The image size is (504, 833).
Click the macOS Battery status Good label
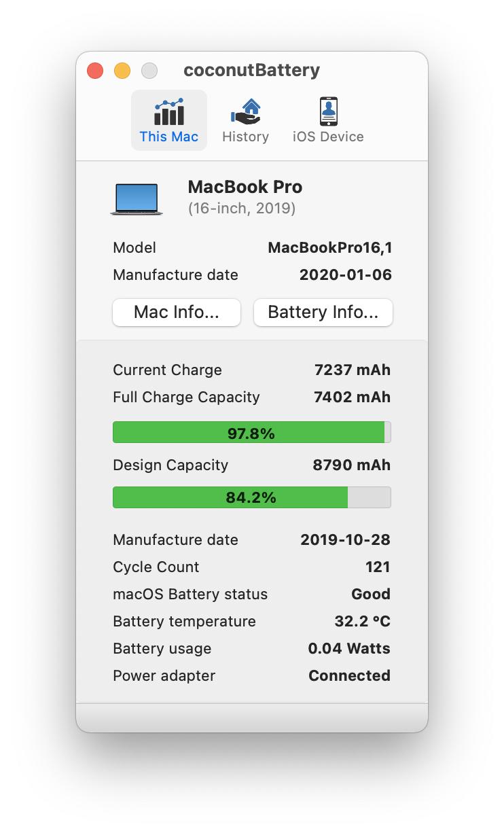click(x=371, y=594)
